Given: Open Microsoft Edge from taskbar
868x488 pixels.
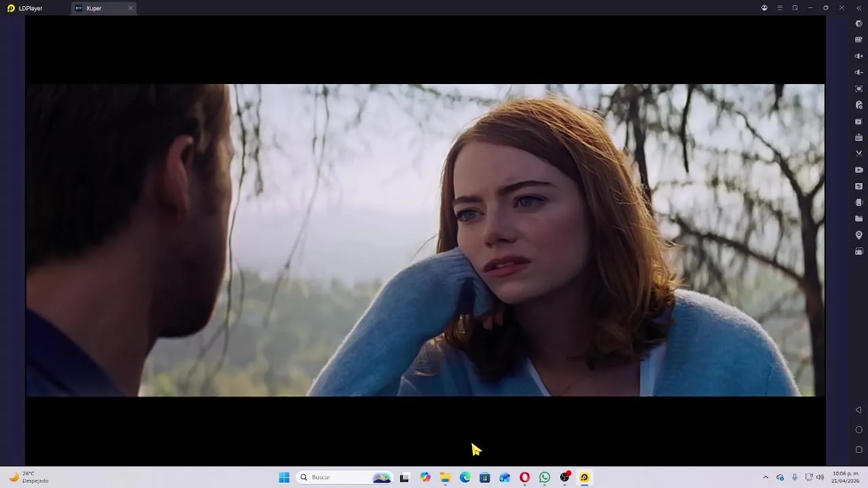Looking at the screenshot, I should (465, 477).
